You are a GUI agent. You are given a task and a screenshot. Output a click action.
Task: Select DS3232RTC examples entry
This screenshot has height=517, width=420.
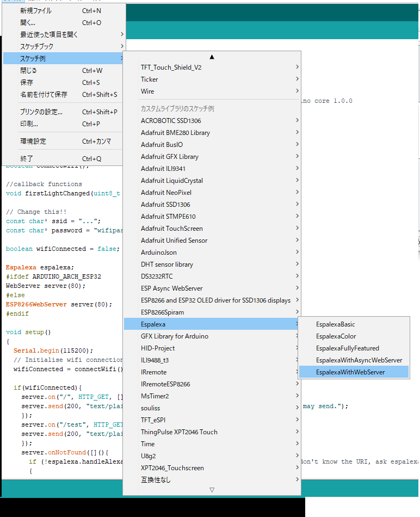pos(212,276)
